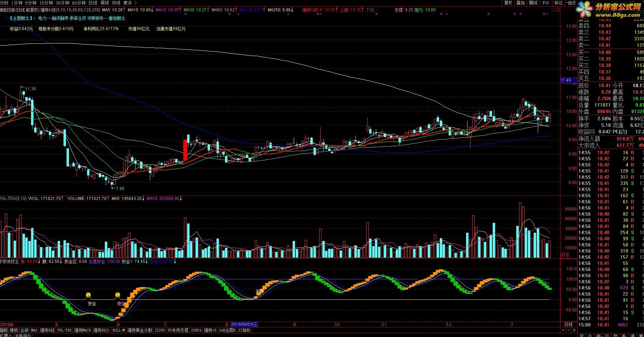Click the 日线 label under price axis

point(568,324)
